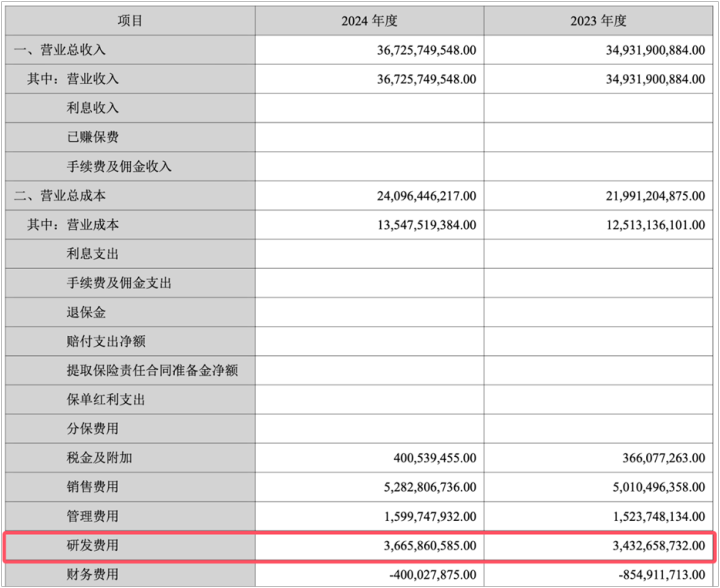The width and height of the screenshot is (720, 588).
Task: Select the 一、营业总收入 row label
Action: 60,50
